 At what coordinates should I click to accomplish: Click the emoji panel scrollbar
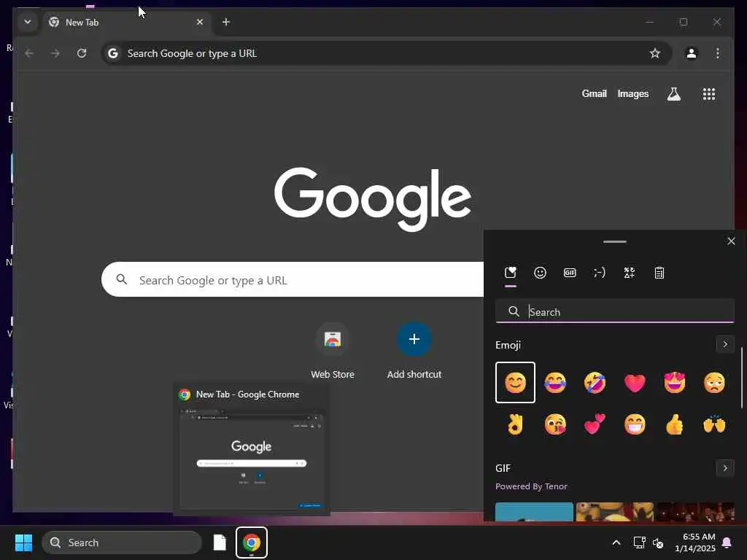[741, 378]
